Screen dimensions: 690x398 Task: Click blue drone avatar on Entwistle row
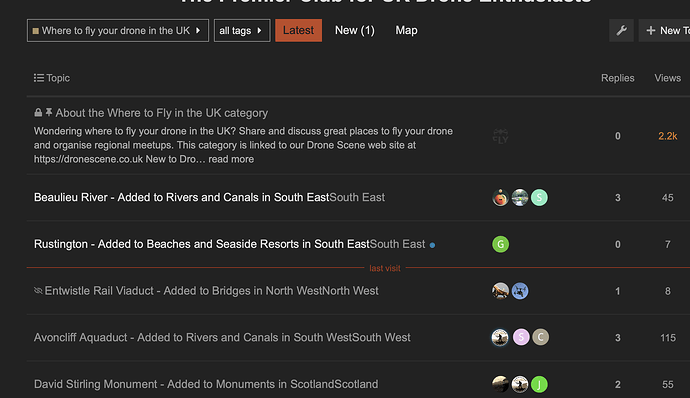coord(520,291)
